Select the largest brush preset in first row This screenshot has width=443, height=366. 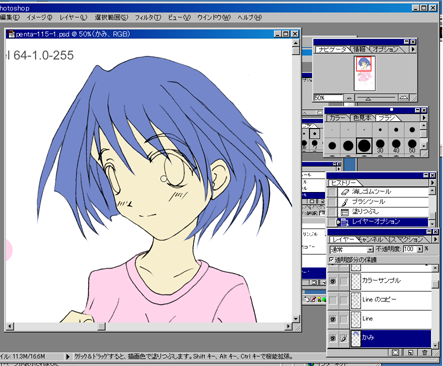pyautogui.click(x=412, y=130)
